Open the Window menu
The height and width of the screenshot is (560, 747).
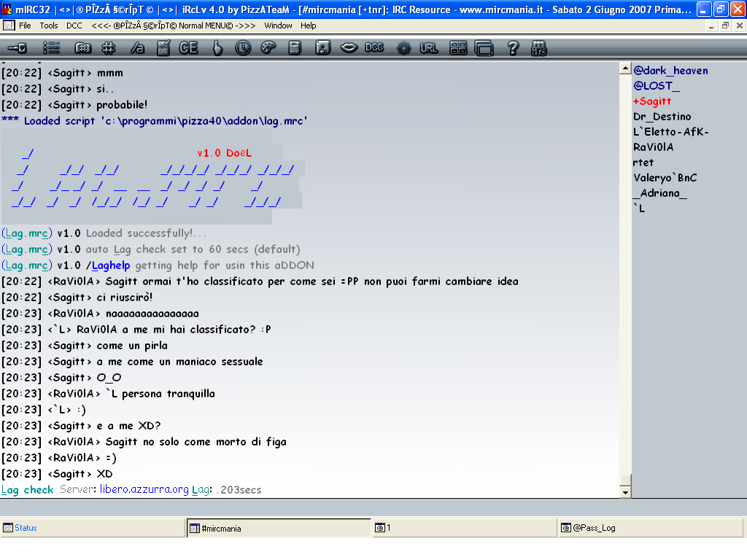278,26
